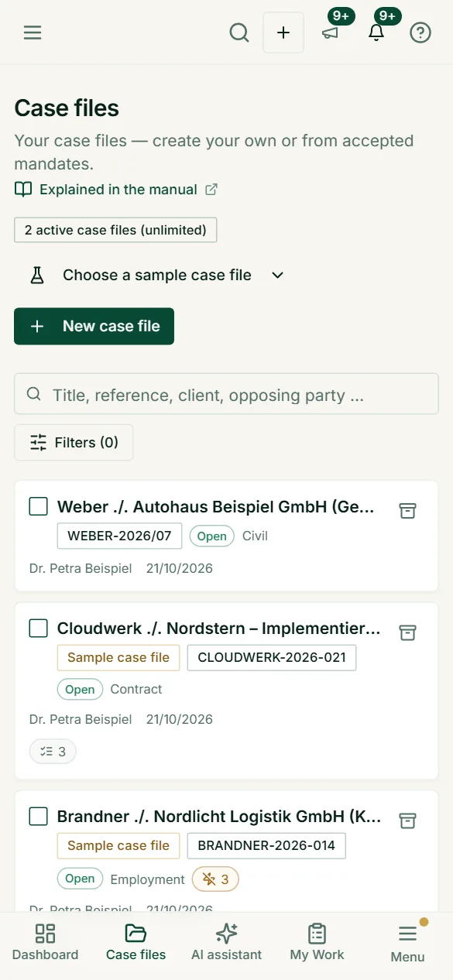Click the WEBER-2026/07 reference tag
The height and width of the screenshot is (980, 453).
click(x=120, y=536)
